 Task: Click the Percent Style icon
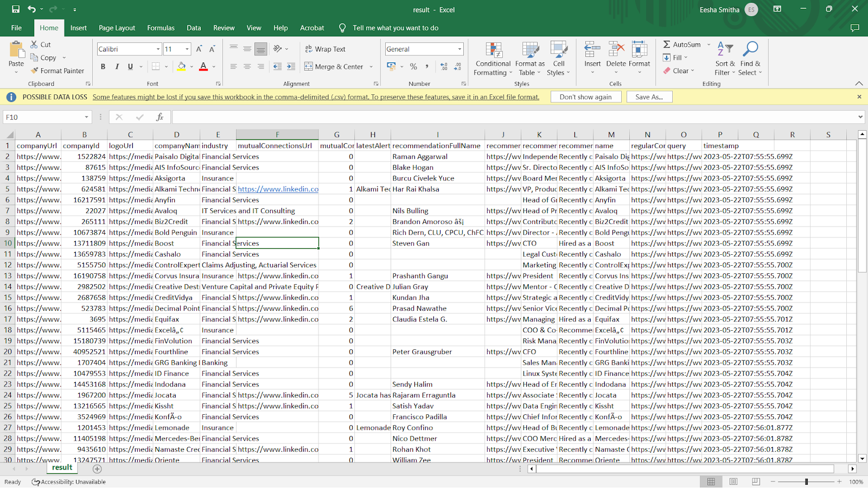click(x=413, y=67)
